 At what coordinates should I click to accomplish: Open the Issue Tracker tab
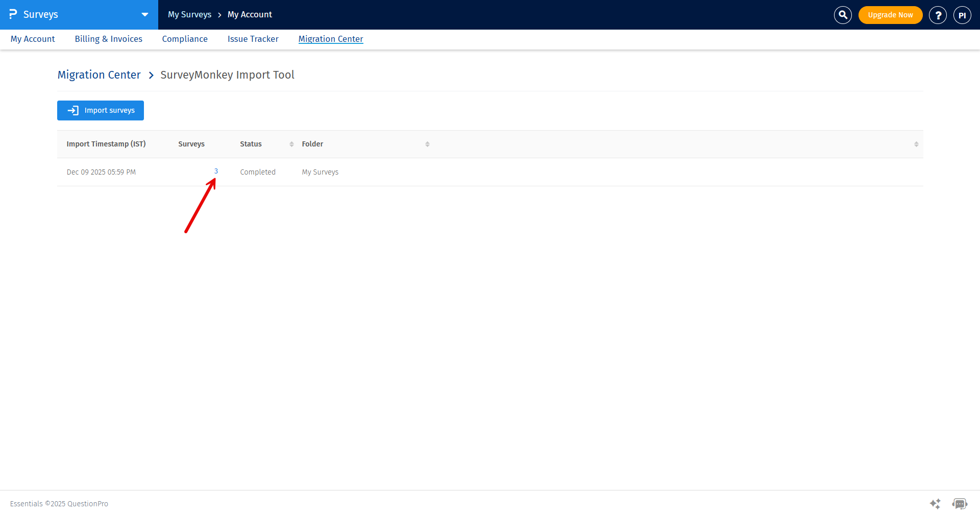tap(253, 39)
